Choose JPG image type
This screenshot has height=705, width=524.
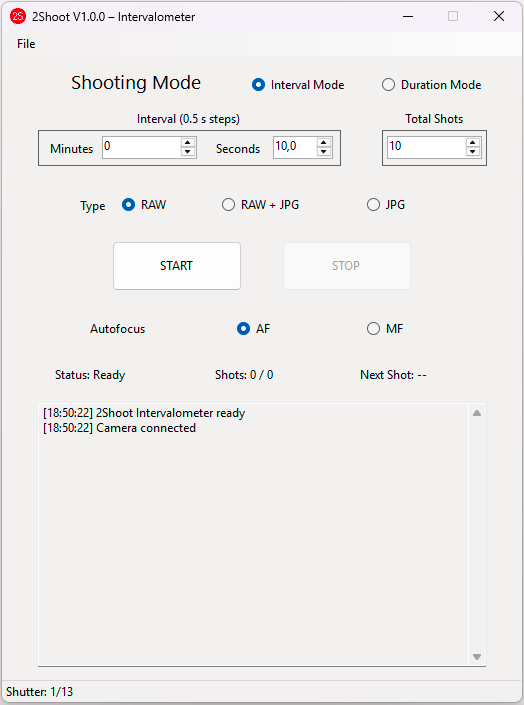tap(373, 205)
